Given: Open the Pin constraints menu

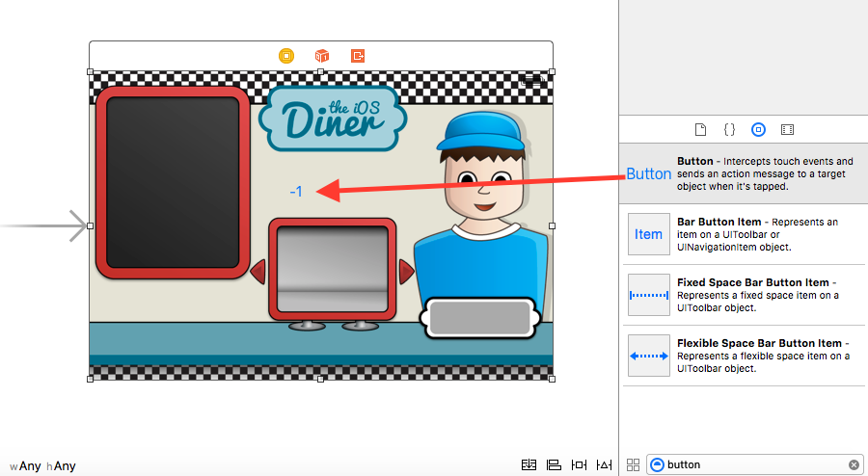Looking at the screenshot, I should point(579,464).
